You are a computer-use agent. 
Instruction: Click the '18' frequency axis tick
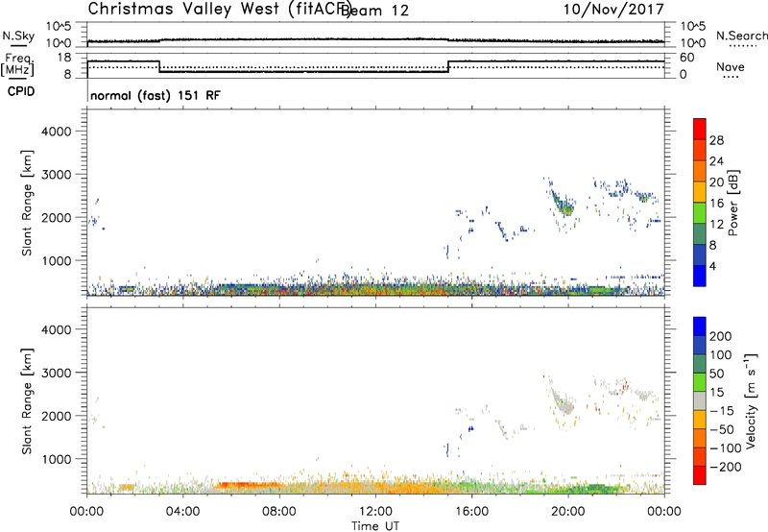[x=64, y=58]
